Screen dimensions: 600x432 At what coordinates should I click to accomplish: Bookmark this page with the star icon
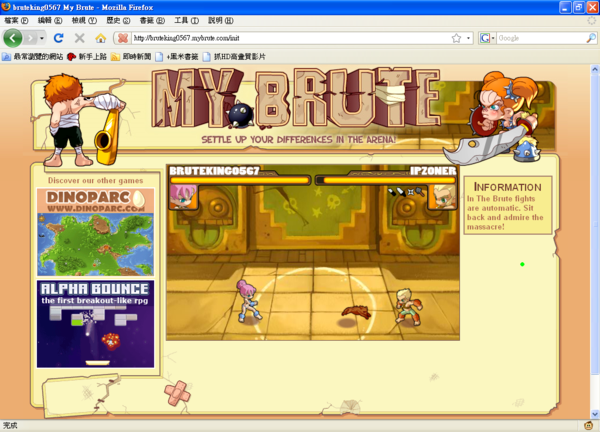456,38
